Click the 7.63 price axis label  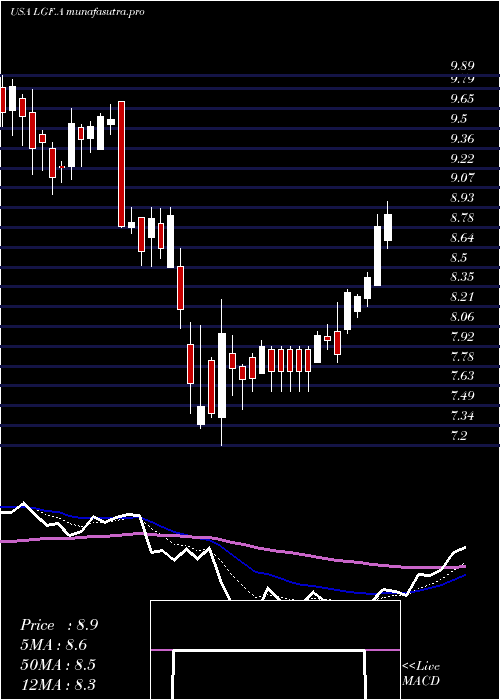coord(462,376)
